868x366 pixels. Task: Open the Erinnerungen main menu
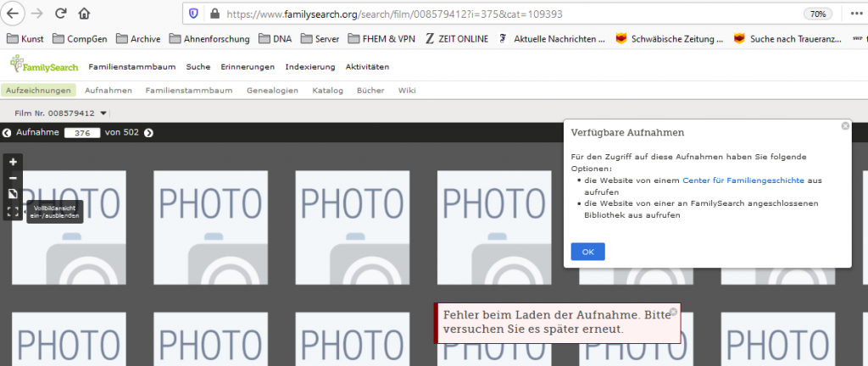[248, 67]
